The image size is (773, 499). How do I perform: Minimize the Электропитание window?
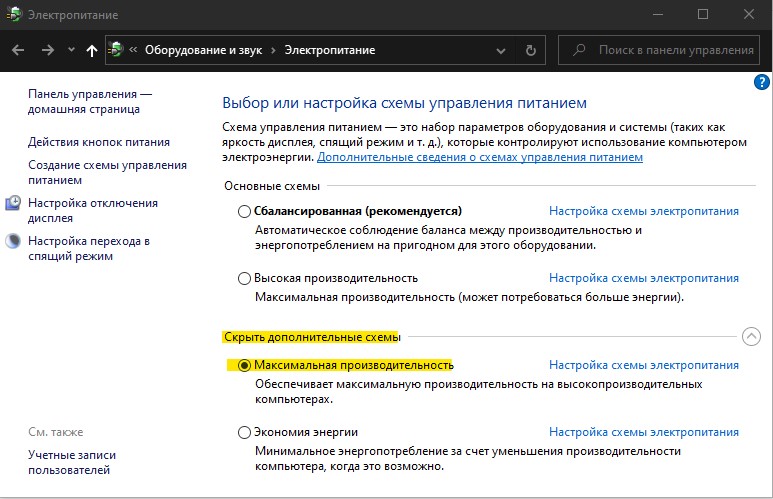tap(657, 15)
